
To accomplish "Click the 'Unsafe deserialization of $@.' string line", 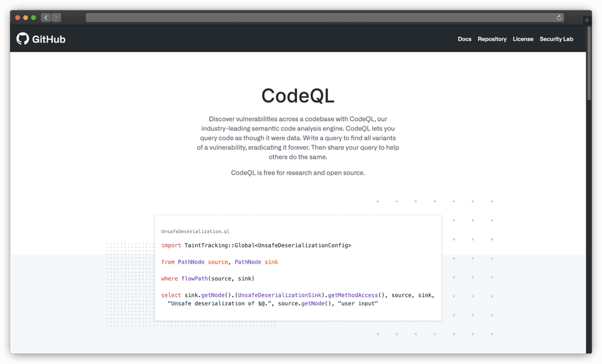I will pos(273,304).
